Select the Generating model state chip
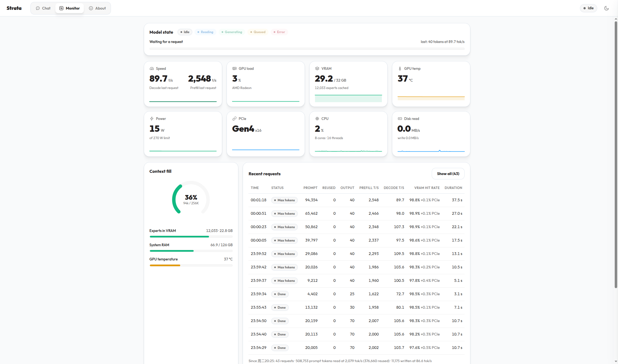This screenshot has width=618, height=364. coord(232,32)
